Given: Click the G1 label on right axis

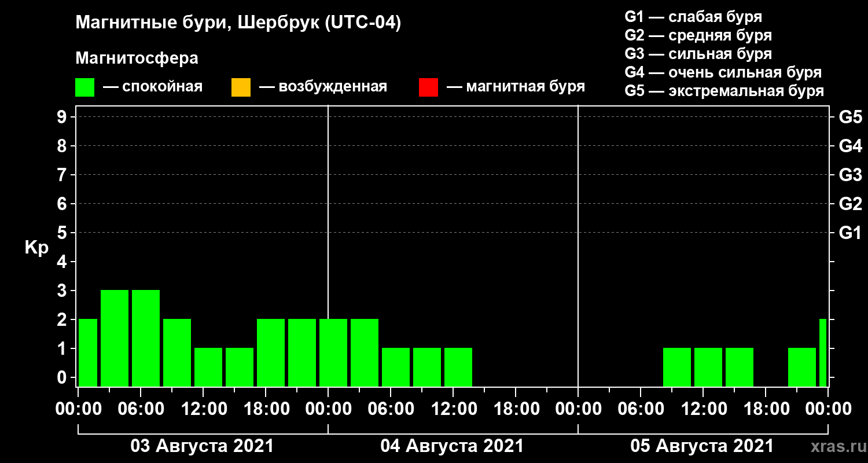Looking at the screenshot, I should (850, 233).
